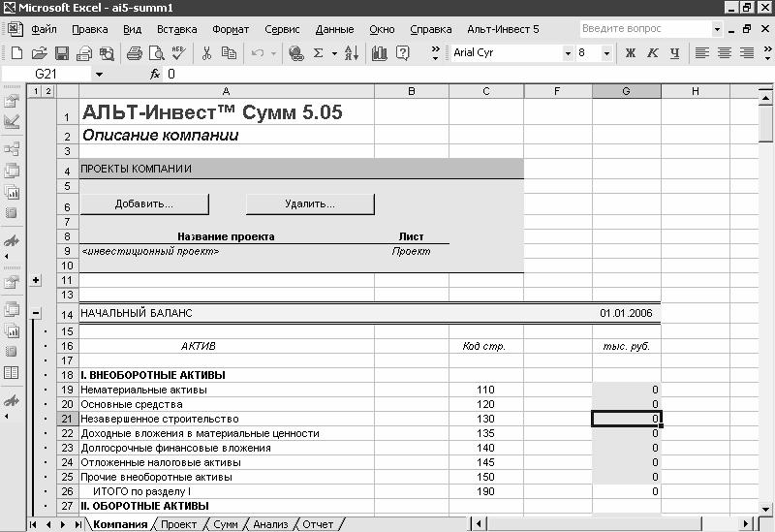Expand the standard toolbar options chevron

coord(435,53)
